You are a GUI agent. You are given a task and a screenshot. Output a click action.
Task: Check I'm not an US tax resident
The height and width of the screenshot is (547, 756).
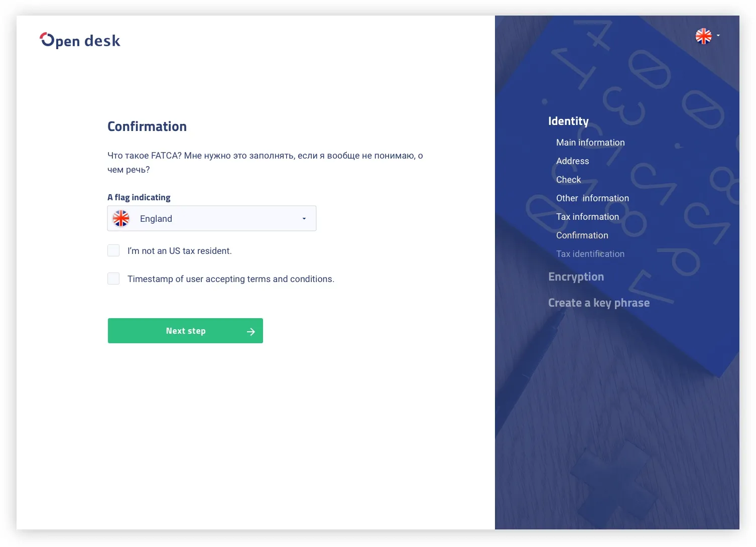(x=113, y=250)
